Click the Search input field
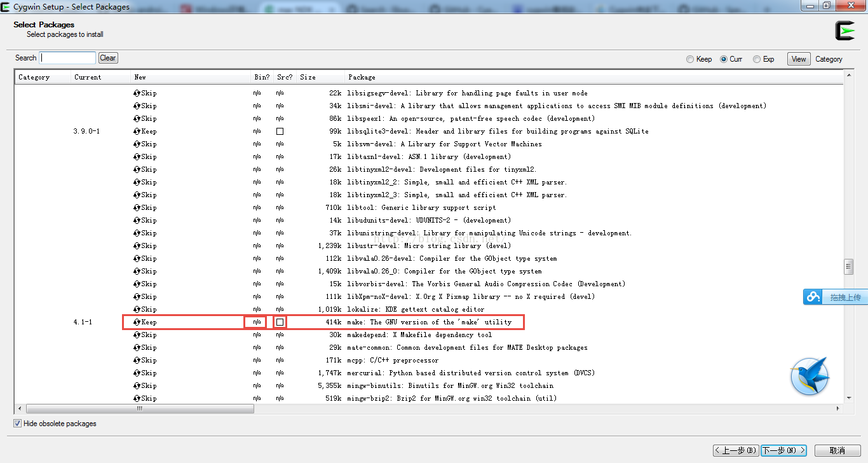The height and width of the screenshot is (463, 868). point(67,58)
